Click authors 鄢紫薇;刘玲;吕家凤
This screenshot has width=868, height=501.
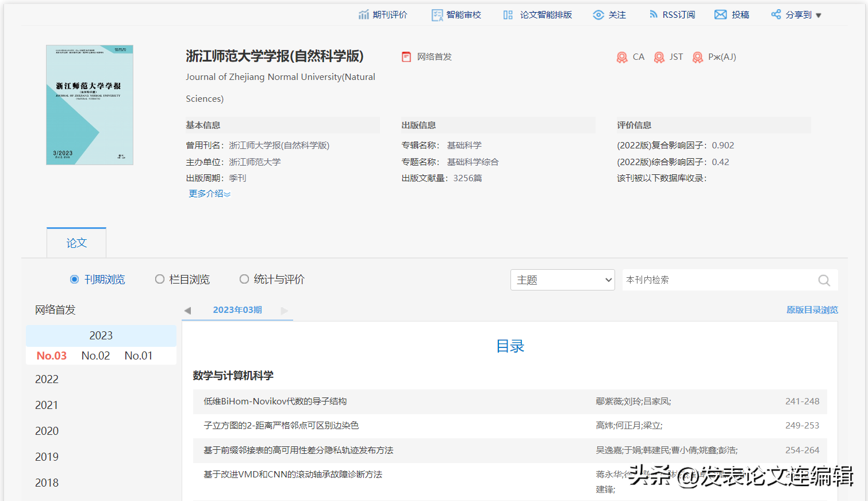[633, 401]
